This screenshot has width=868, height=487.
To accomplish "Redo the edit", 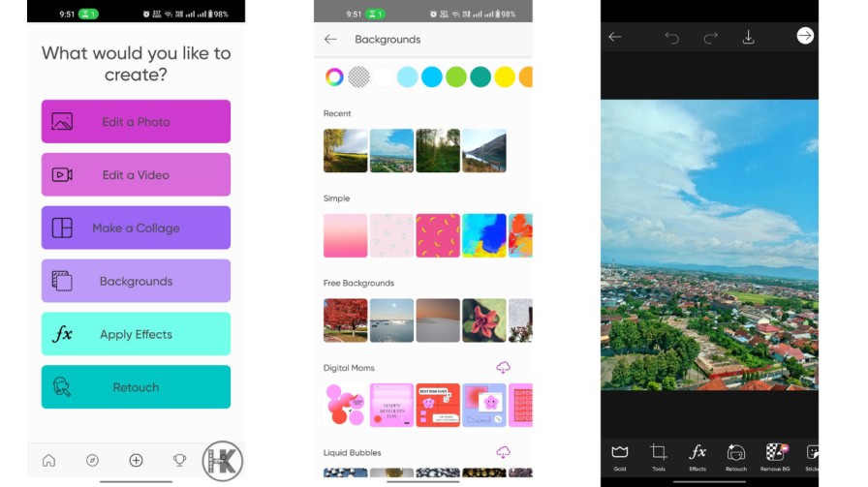I will point(710,37).
